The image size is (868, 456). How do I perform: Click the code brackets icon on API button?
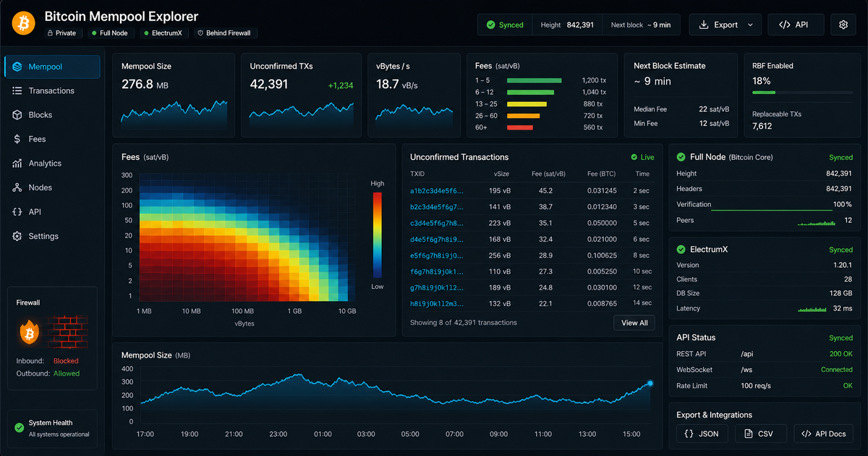point(784,25)
